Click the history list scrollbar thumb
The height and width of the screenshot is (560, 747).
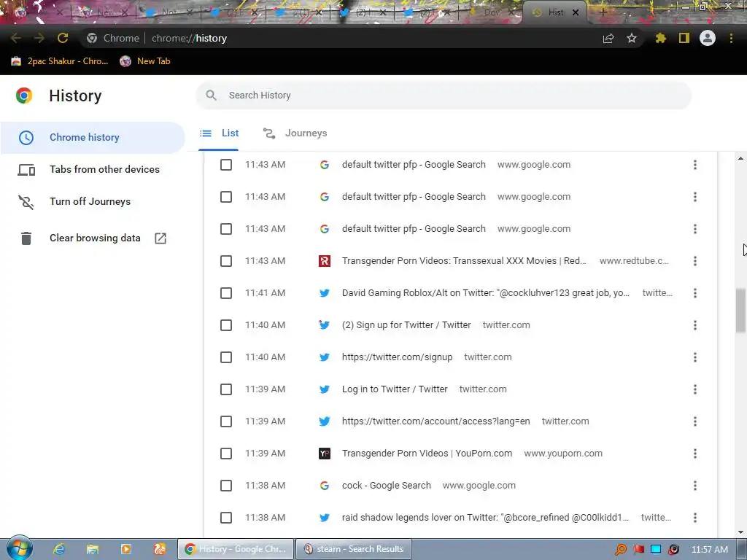741,311
